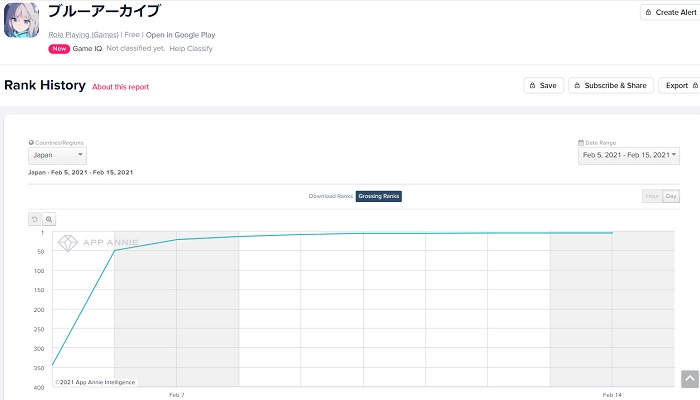The image size is (700, 400).
Task: Open in Google Play link
Action: click(180, 35)
